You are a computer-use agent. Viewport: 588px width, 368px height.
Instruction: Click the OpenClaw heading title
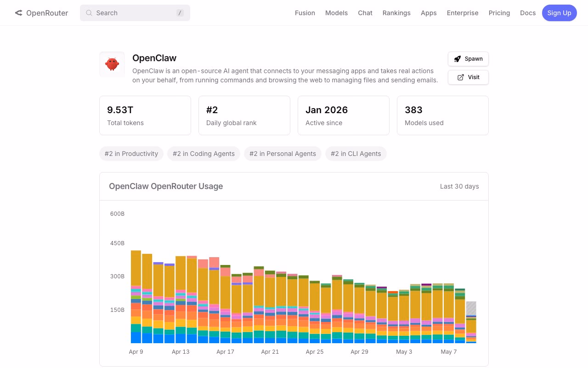coord(154,58)
